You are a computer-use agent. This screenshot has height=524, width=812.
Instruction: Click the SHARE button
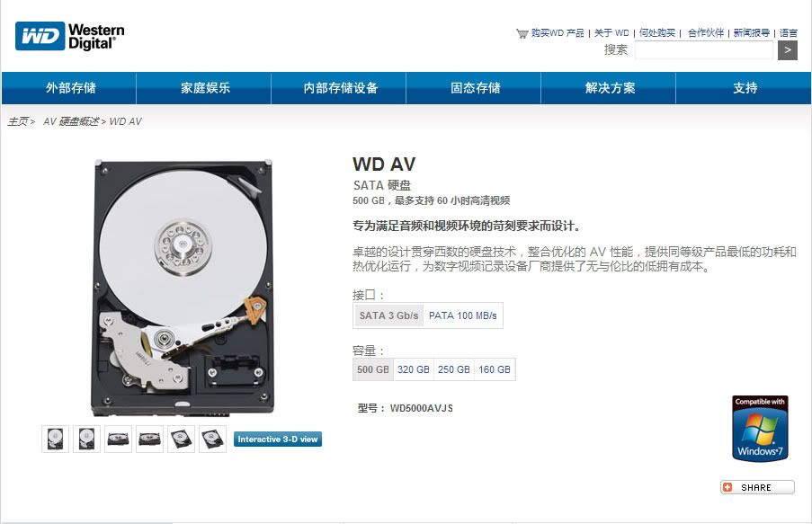coord(756,487)
